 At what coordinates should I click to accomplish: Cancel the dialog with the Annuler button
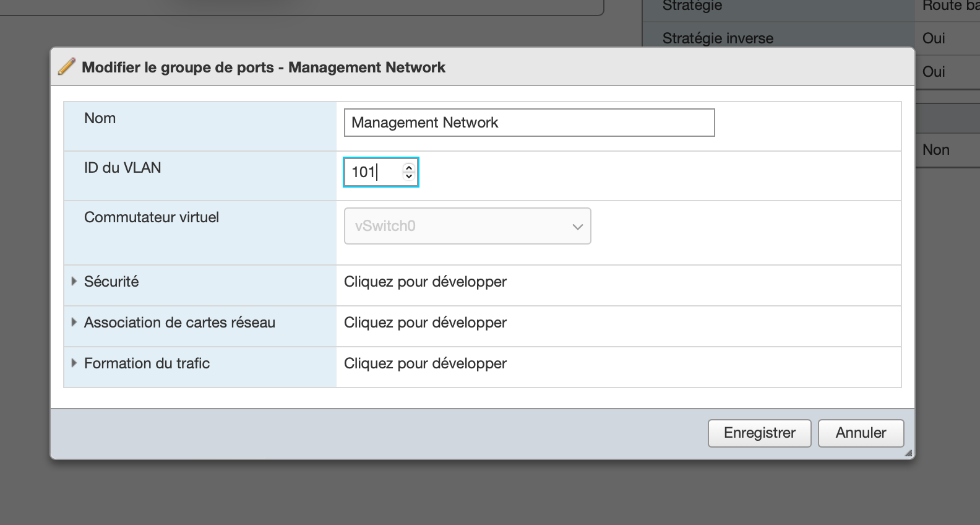(x=861, y=433)
